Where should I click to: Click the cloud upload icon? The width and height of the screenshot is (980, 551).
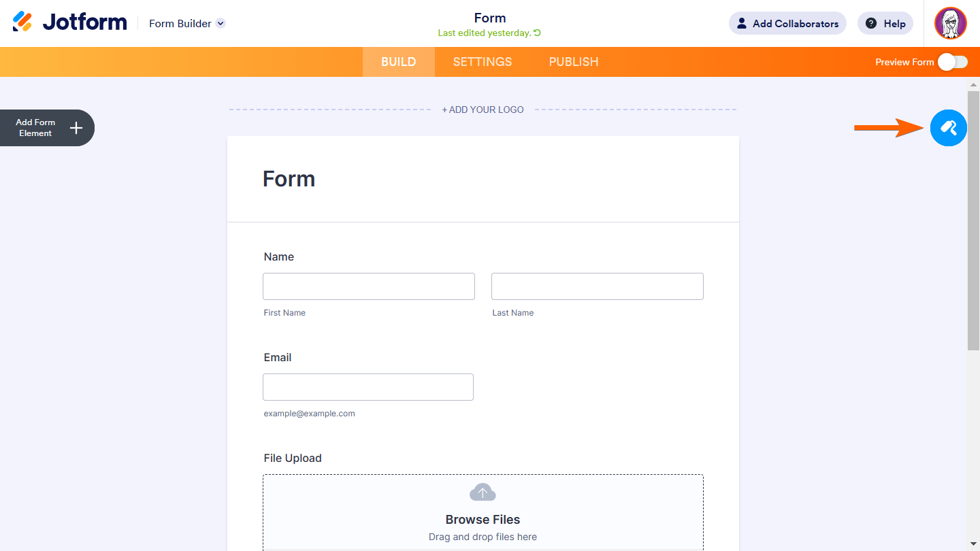(x=483, y=492)
